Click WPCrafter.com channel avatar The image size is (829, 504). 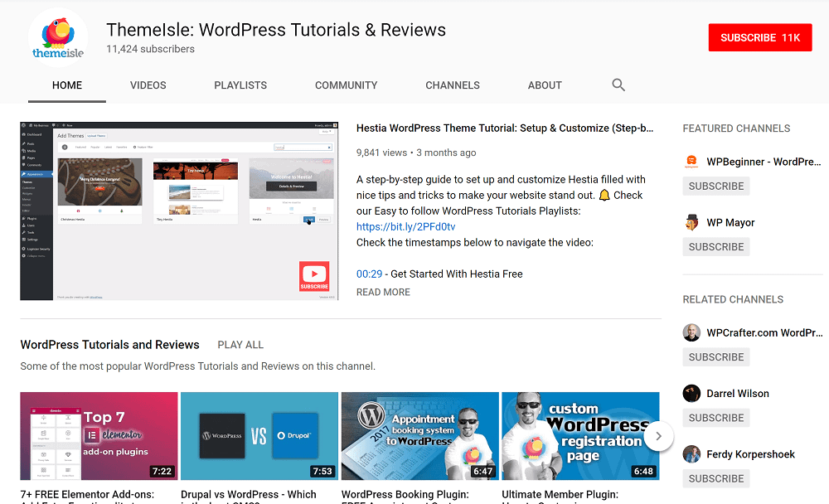pos(691,332)
